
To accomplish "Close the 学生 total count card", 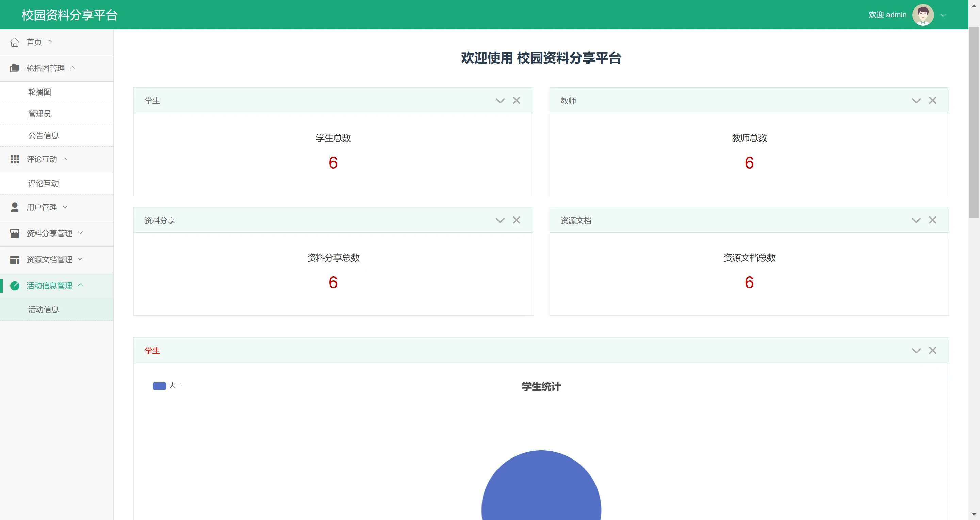I will point(516,100).
